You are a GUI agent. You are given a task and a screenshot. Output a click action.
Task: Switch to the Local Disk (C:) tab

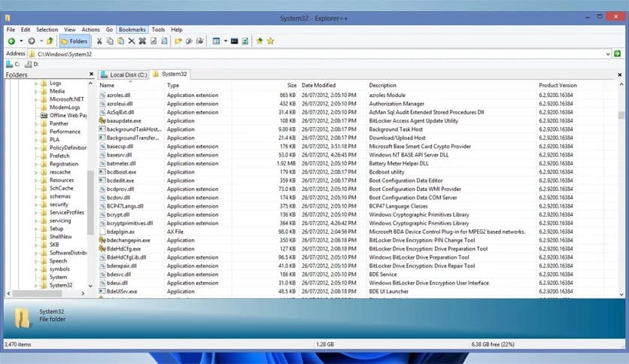point(124,74)
